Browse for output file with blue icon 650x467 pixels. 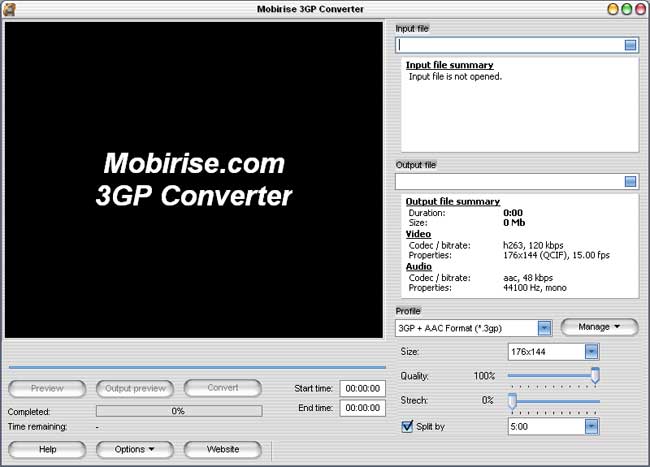[630, 181]
